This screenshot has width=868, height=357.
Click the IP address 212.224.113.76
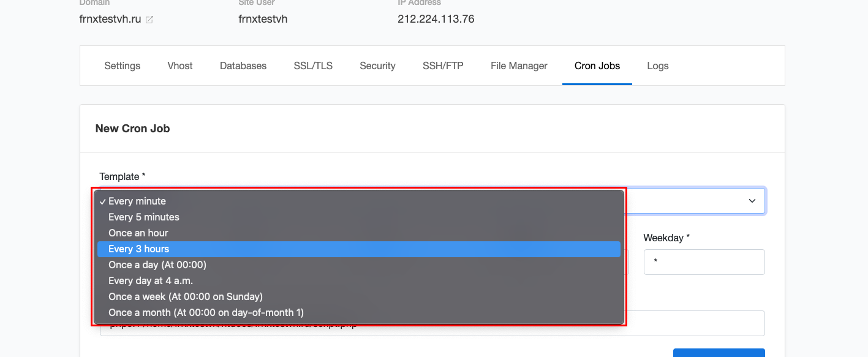pyautogui.click(x=436, y=19)
